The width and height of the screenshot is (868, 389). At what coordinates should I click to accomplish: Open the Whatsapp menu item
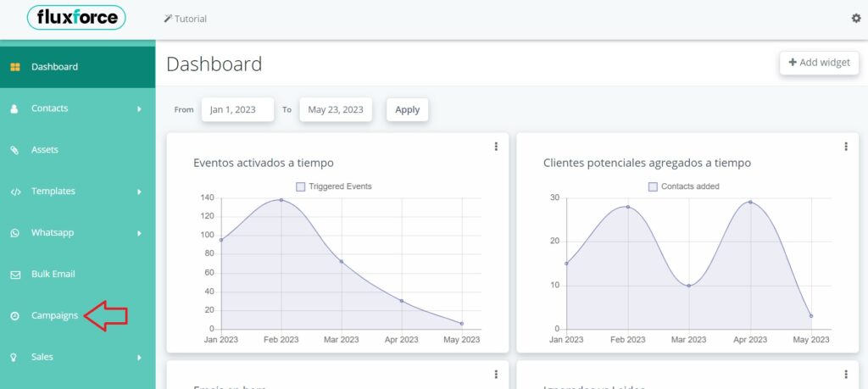pos(77,233)
